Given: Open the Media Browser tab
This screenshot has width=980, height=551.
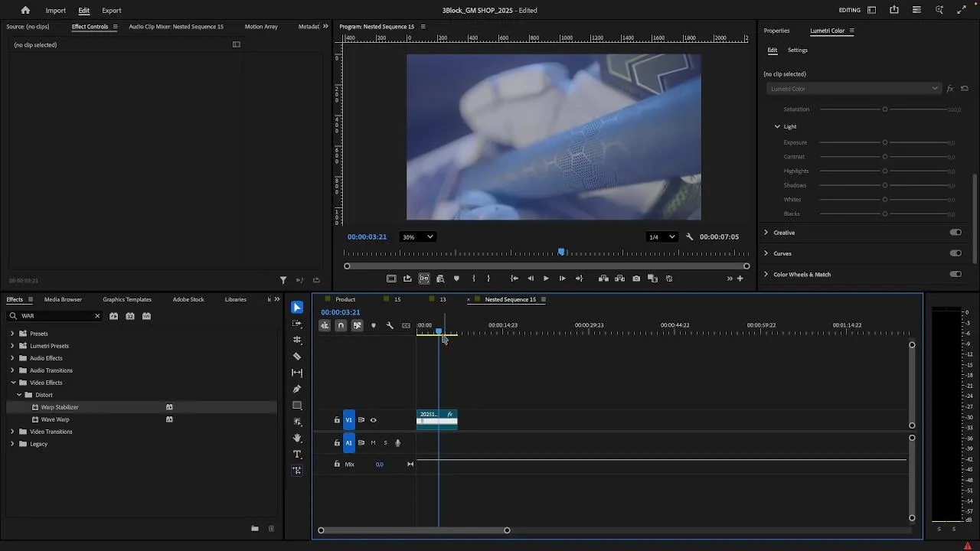Looking at the screenshot, I should click(x=63, y=299).
